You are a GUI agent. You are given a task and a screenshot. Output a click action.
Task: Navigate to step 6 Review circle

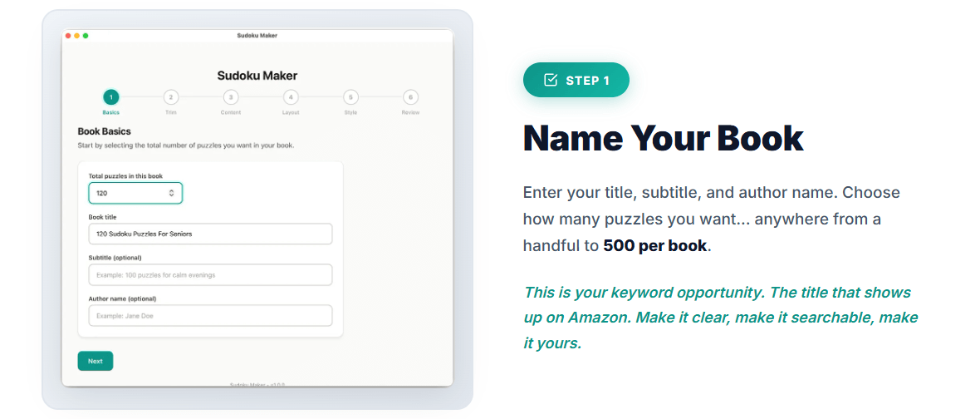click(410, 96)
